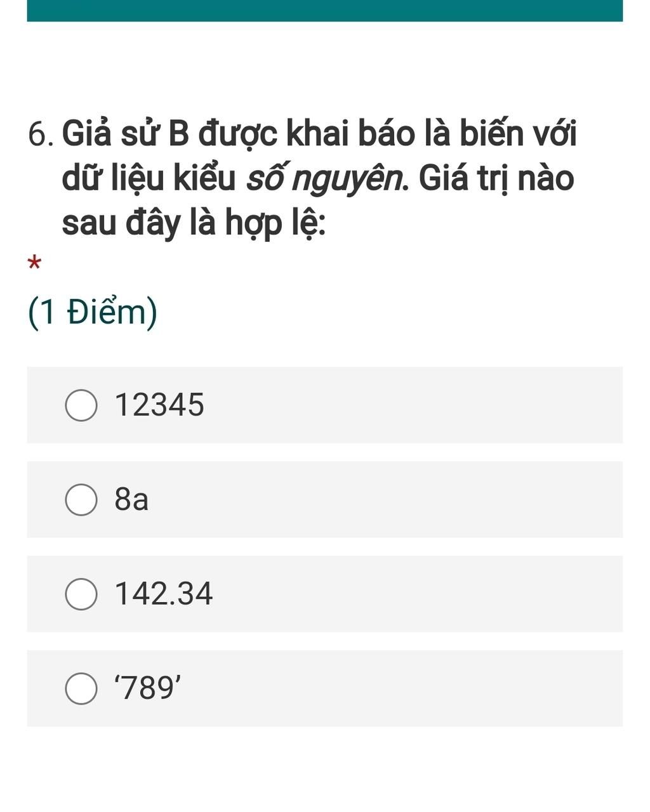650x812 pixels.
Task: Mark the '789' radio button
Action: coord(81,689)
